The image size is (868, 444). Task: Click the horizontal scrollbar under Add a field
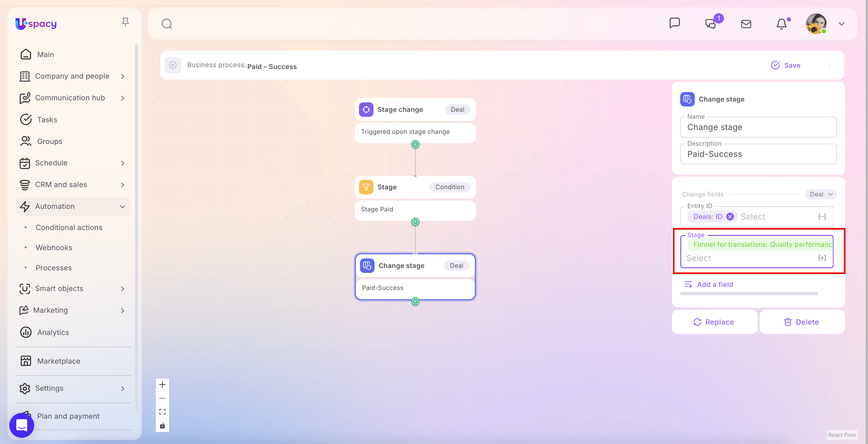[x=749, y=294]
